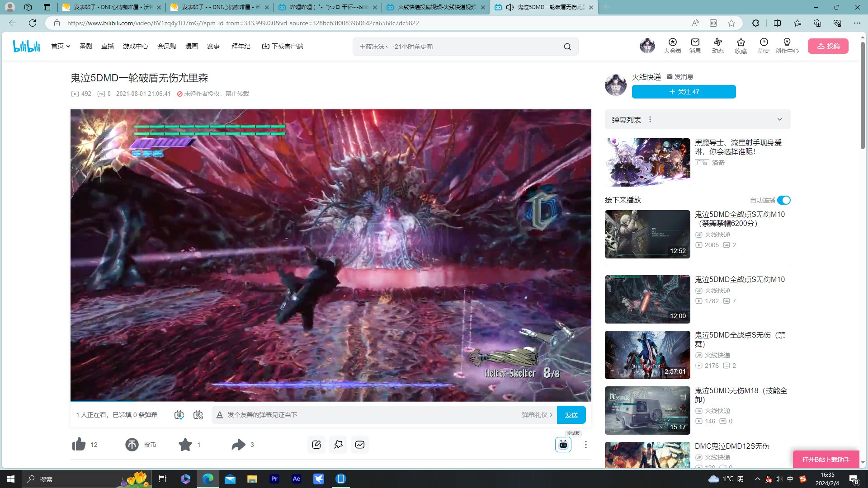Click the search magnifier icon
The image size is (868, 488).
pyautogui.click(x=567, y=47)
